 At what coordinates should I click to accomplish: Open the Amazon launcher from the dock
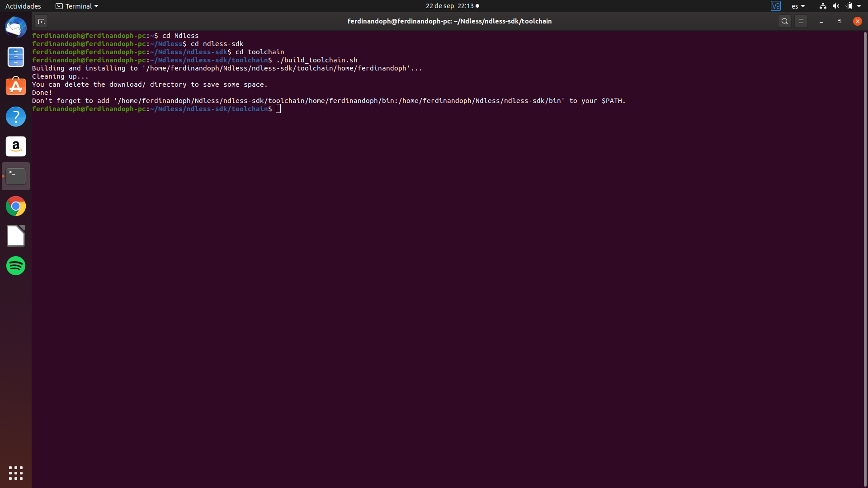[x=16, y=146]
